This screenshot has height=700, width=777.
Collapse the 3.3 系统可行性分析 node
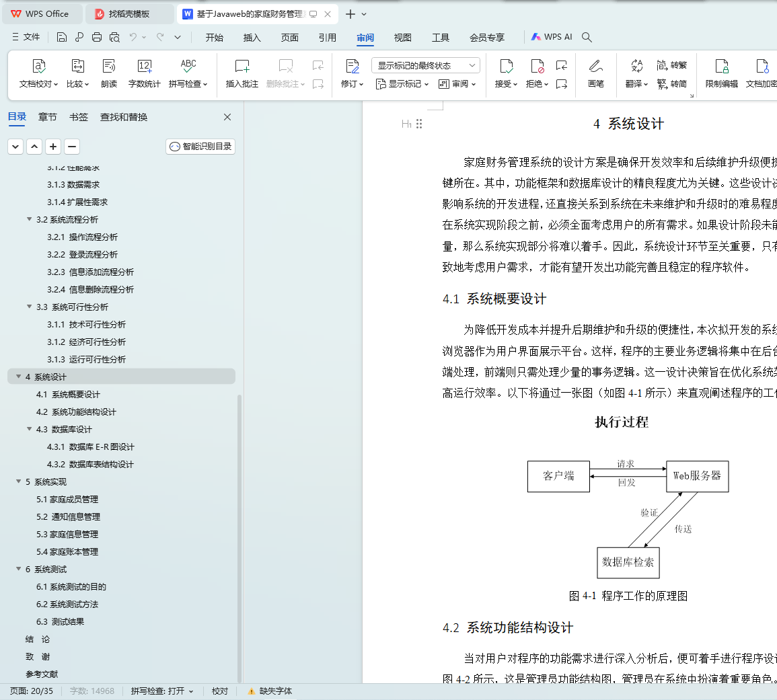29,307
